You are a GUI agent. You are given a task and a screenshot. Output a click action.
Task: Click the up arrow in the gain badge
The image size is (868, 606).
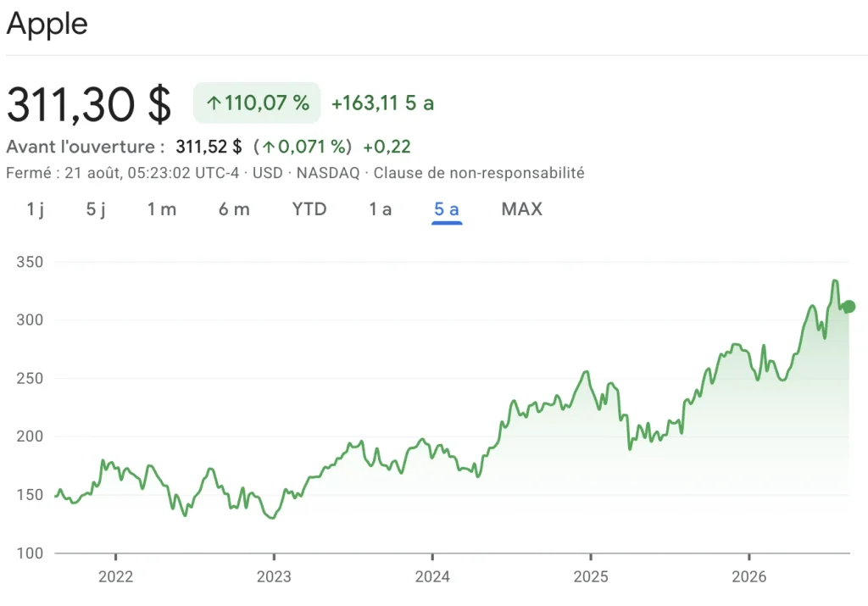214,103
